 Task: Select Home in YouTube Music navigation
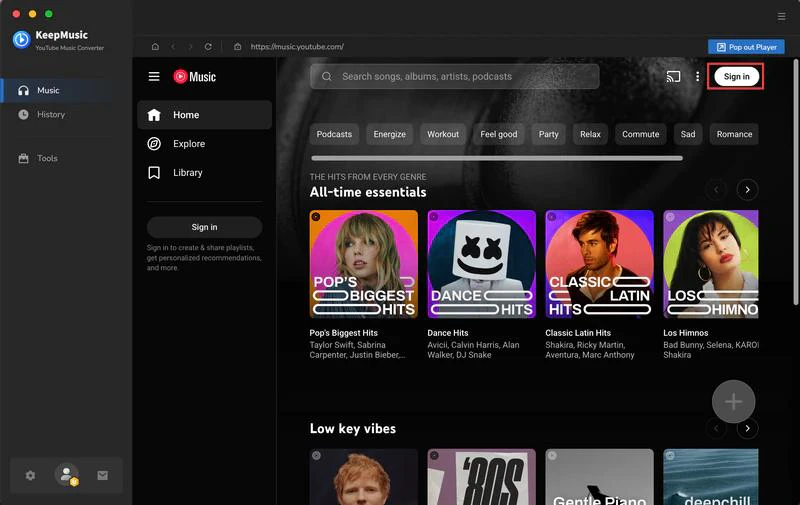point(204,115)
